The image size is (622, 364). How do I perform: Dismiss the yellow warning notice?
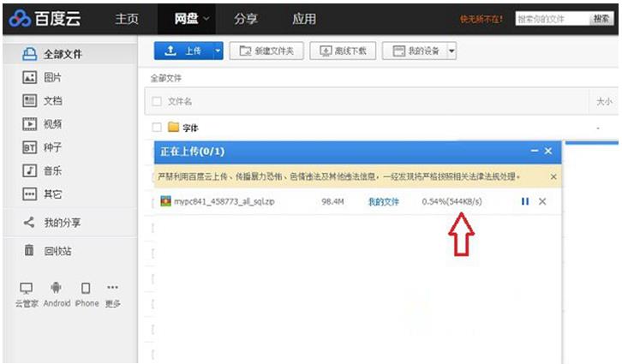[x=553, y=176]
